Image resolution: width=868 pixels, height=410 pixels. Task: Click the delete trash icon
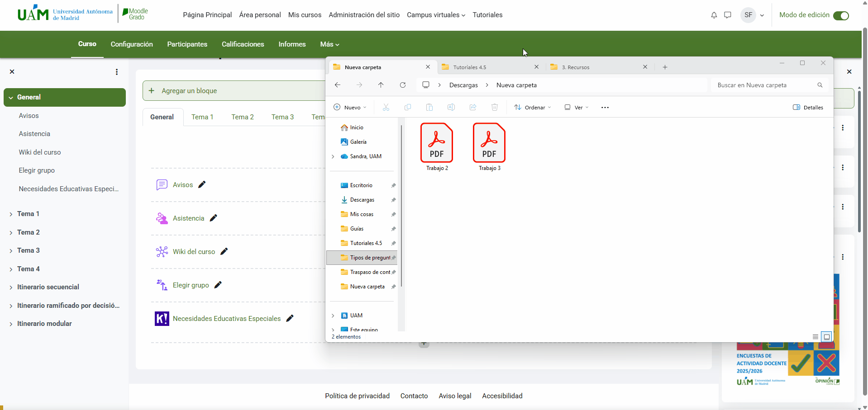point(495,107)
